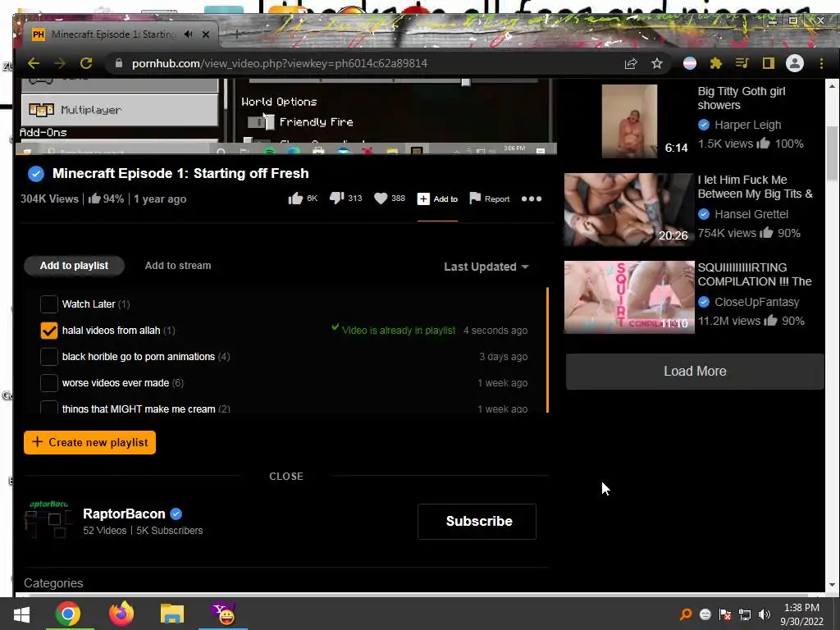Switch to the Add to stream tab
840x630 pixels.
(178, 266)
